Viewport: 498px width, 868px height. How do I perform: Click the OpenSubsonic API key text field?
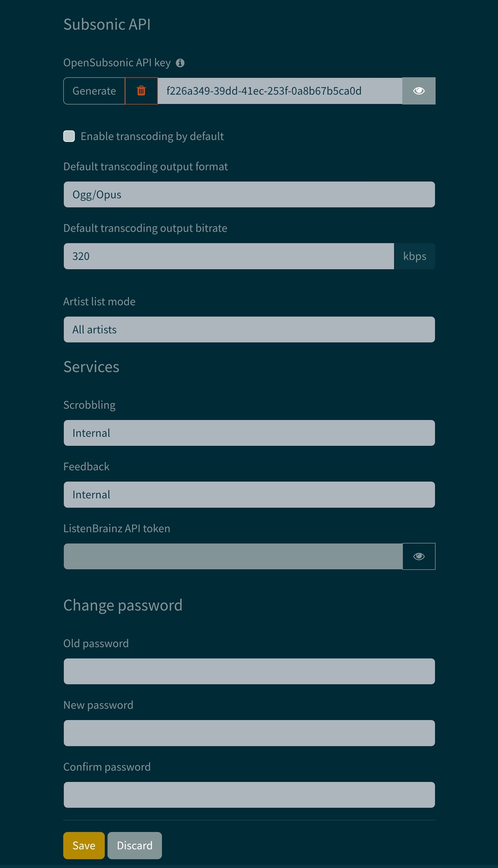tap(280, 91)
